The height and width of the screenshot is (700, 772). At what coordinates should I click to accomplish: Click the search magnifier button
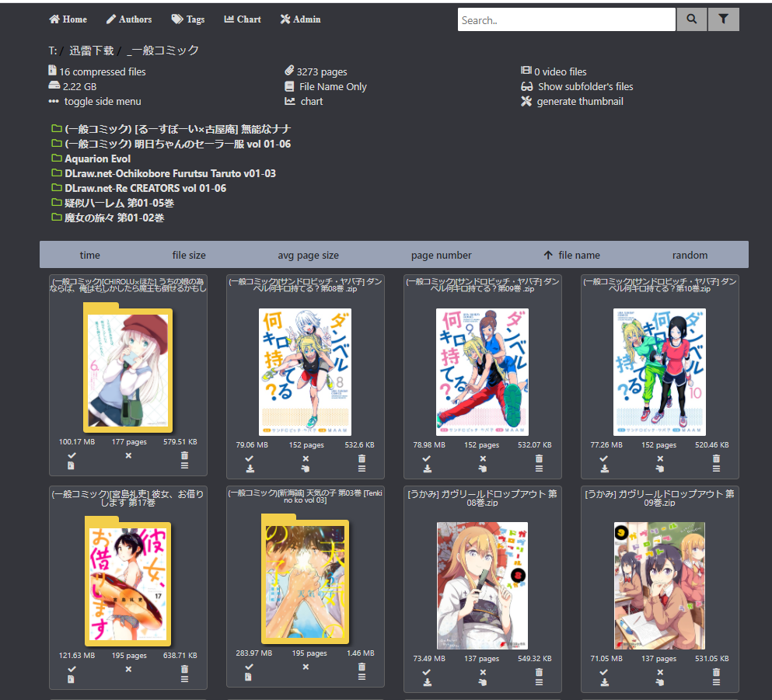pyautogui.click(x=692, y=19)
